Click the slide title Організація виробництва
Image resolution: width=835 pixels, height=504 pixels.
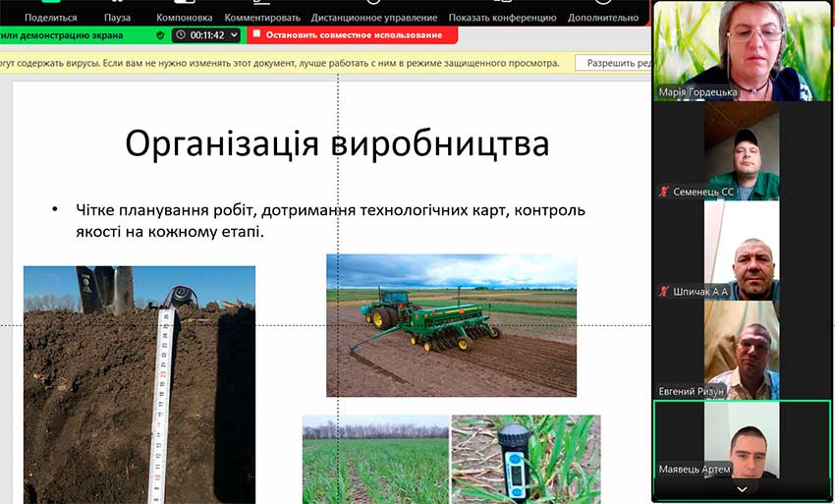point(337,143)
